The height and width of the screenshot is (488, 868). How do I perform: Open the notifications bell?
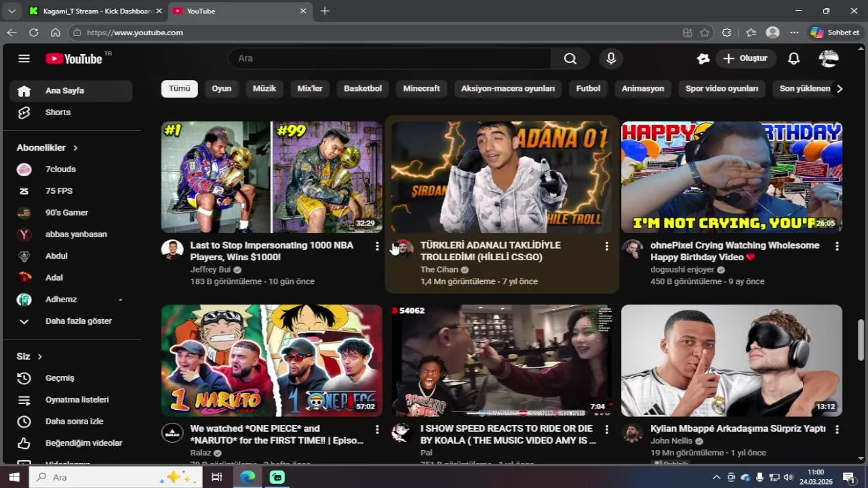(793, 58)
